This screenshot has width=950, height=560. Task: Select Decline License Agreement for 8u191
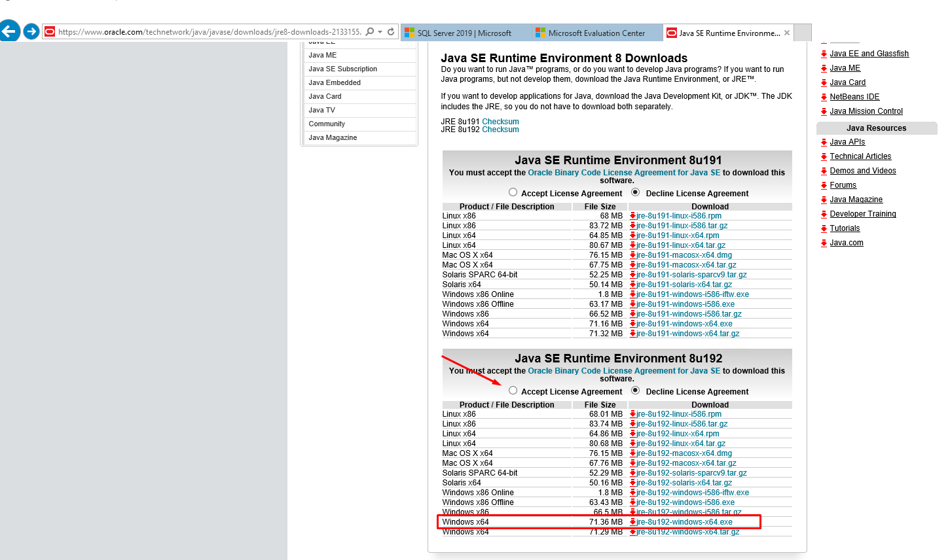click(x=635, y=192)
